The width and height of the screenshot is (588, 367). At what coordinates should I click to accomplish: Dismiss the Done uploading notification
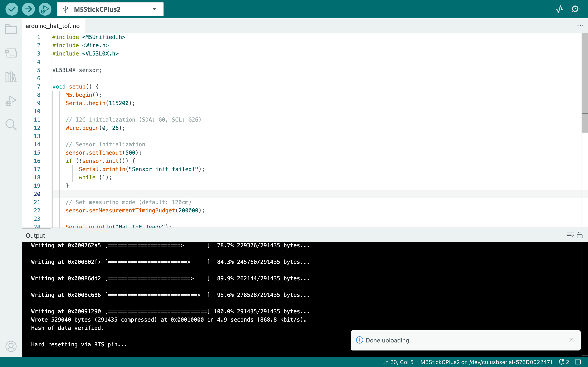571,340
